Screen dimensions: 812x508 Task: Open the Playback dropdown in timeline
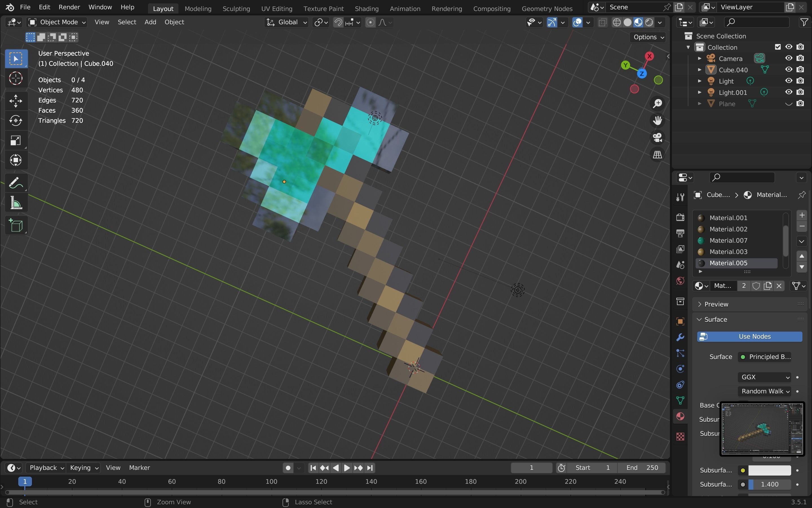click(46, 468)
